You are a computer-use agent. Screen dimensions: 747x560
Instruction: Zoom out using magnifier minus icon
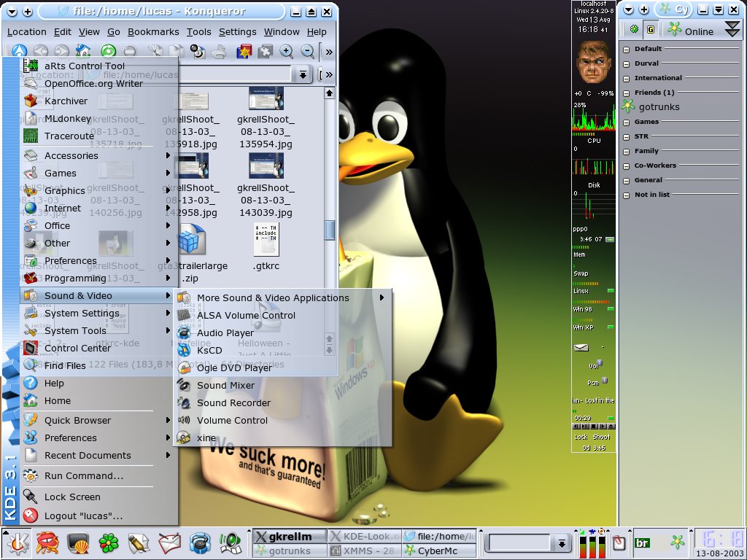click(308, 51)
